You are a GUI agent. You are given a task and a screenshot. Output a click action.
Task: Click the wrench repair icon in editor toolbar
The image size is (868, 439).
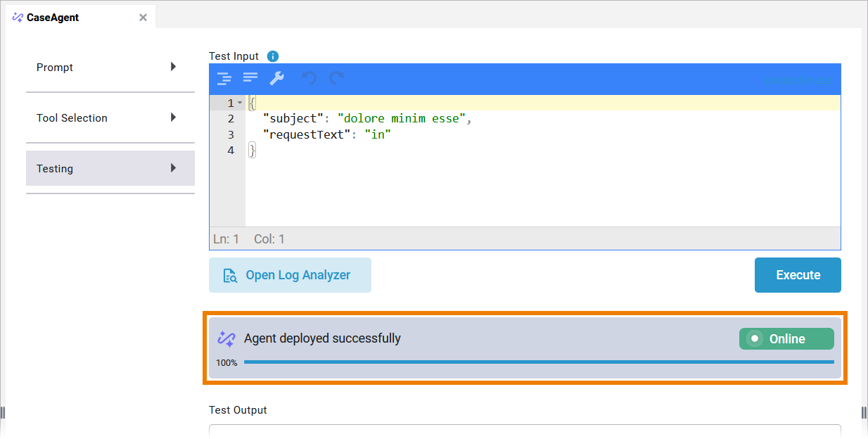tap(277, 78)
